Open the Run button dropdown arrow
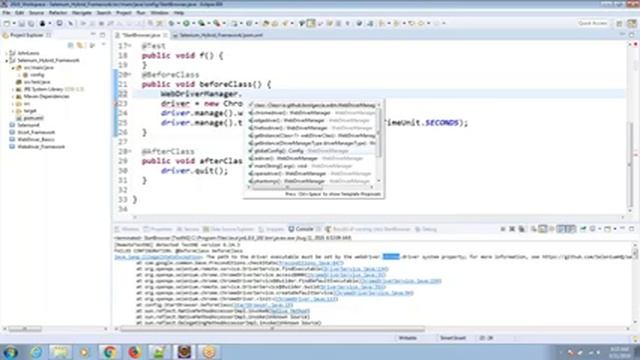The height and width of the screenshot is (360, 640). (193, 23)
